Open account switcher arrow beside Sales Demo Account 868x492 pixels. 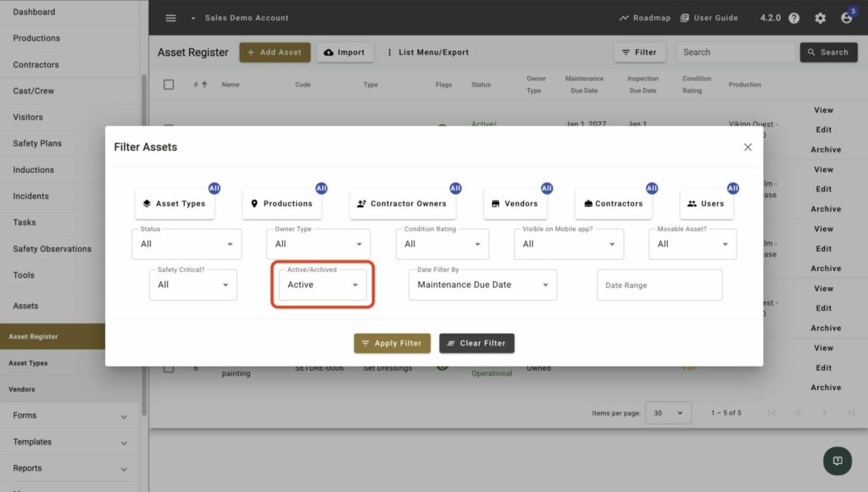tap(193, 19)
